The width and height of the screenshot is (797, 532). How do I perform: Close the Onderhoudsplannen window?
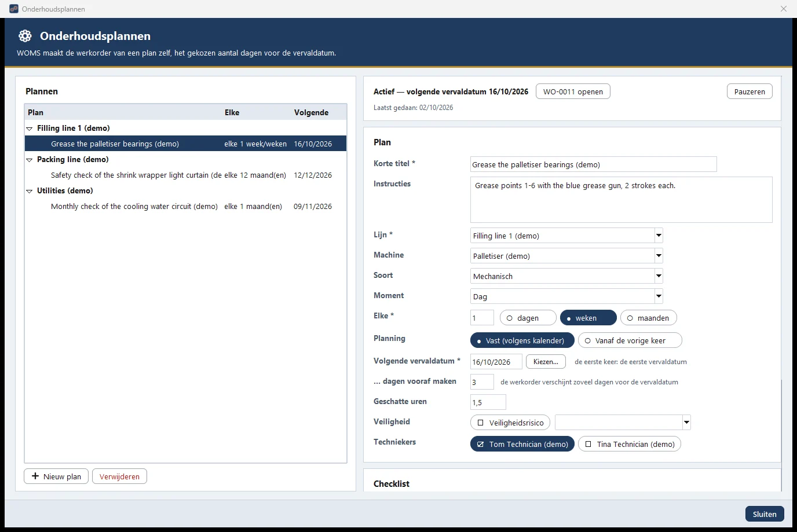(784, 9)
